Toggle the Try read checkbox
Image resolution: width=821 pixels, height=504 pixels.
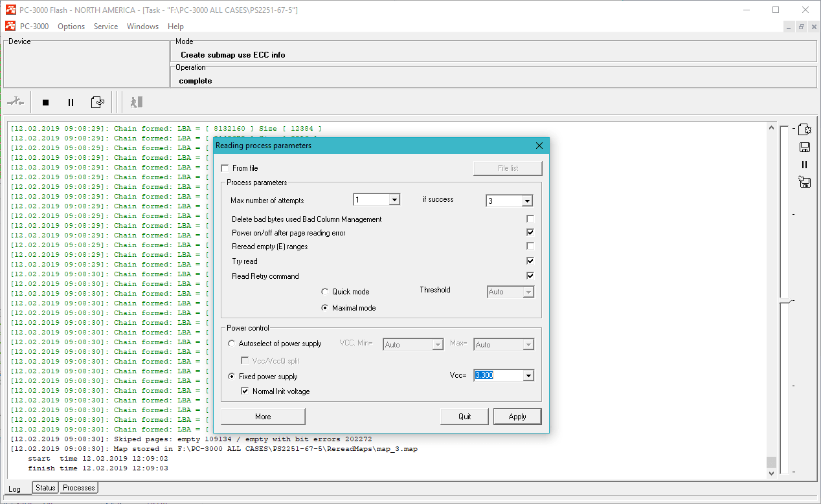(x=530, y=261)
